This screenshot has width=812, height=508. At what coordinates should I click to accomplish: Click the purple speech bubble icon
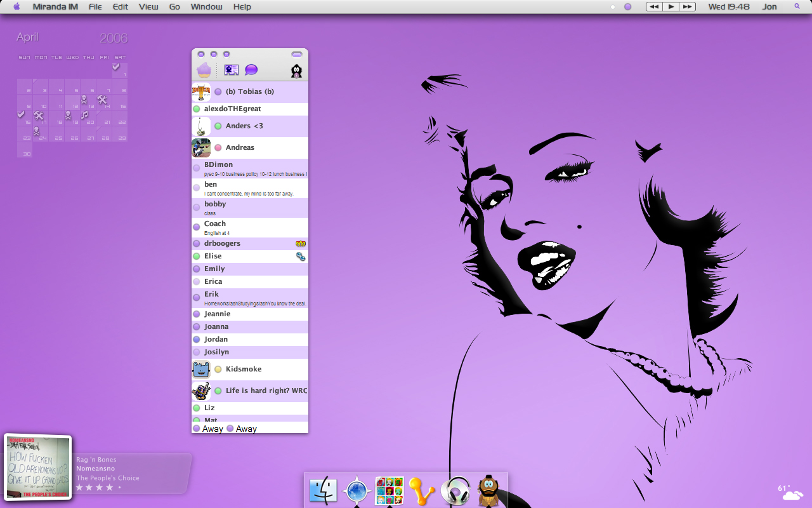pos(251,70)
